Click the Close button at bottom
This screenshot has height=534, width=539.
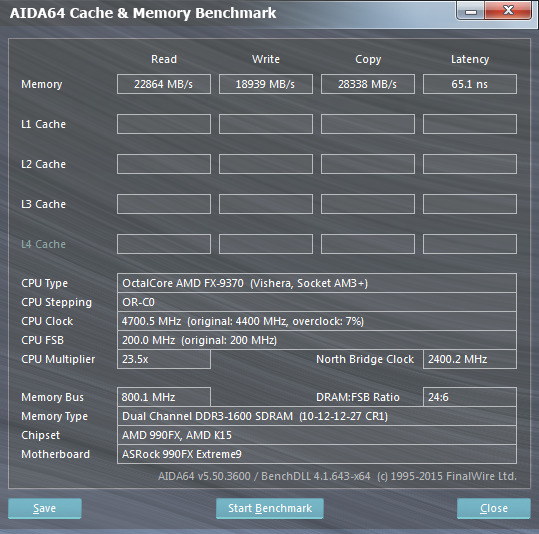[x=494, y=508]
